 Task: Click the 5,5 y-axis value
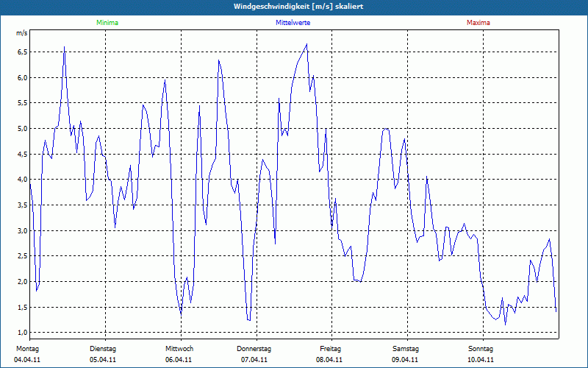[x=23, y=103]
